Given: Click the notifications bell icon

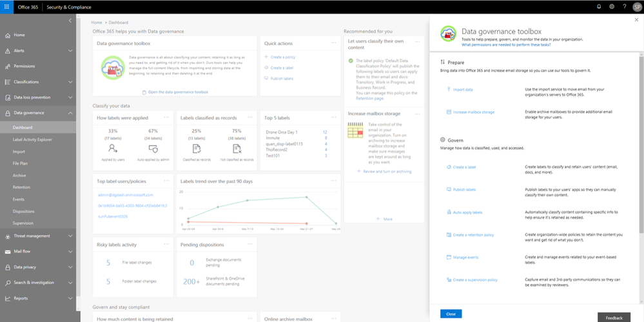Looking at the screenshot, I should click(x=599, y=7).
